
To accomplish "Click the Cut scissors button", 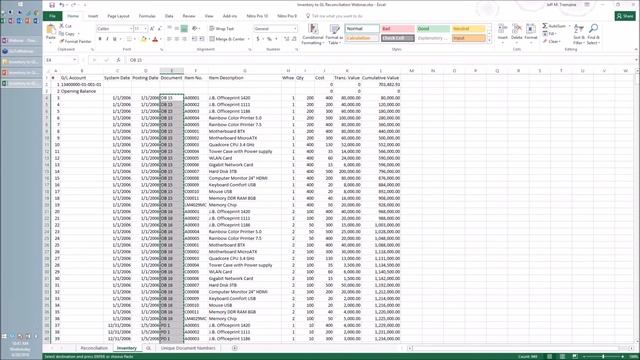I will coord(65,26).
